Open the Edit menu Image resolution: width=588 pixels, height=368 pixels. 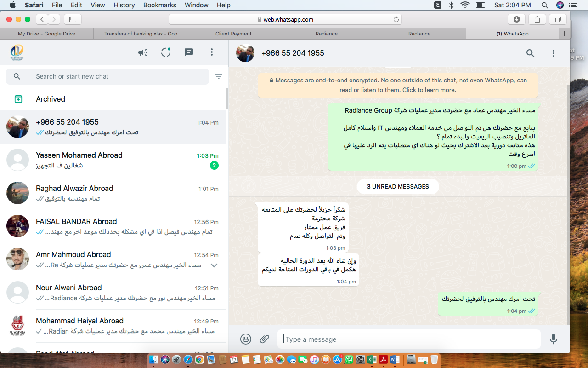(76, 5)
